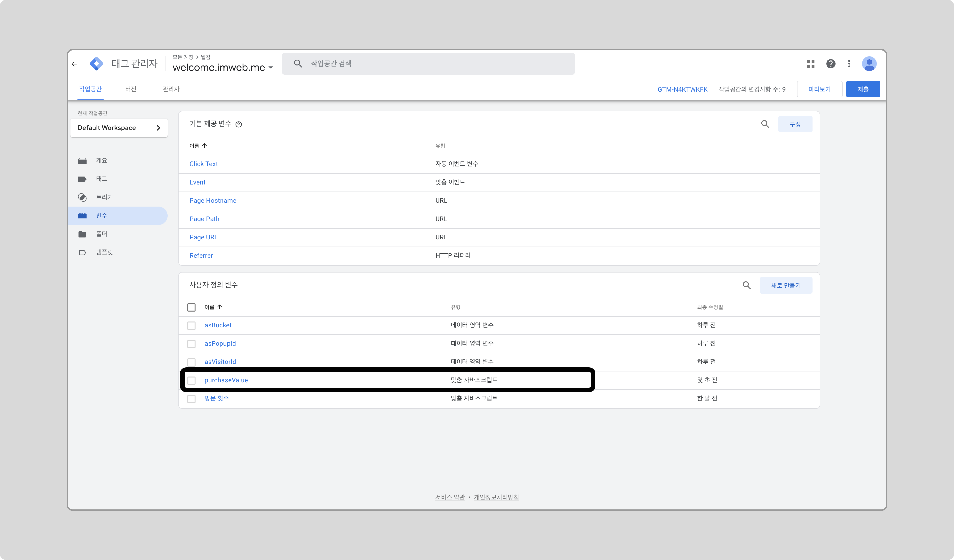
Task: Click the 웰컴 breadcrumb
Action: coord(205,57)
